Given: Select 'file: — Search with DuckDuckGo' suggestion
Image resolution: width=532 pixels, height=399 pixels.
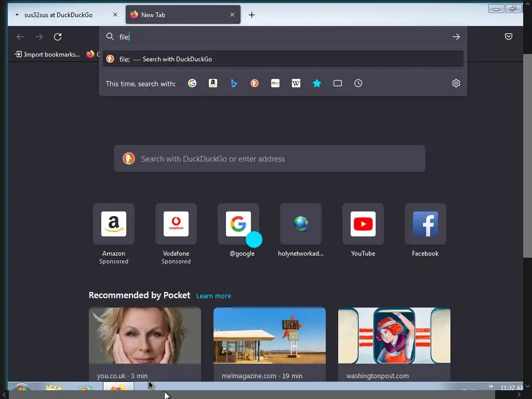Looking at the screenshot, I should pos(283,59).
